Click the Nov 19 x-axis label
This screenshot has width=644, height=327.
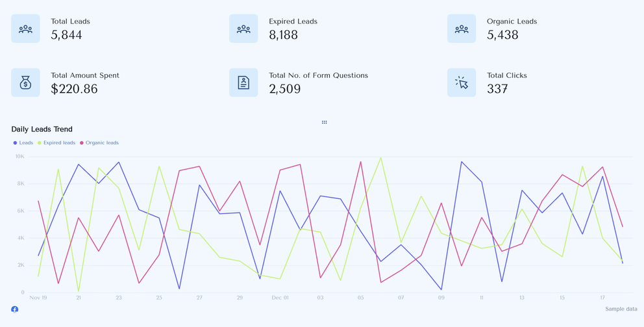(38, 298)
